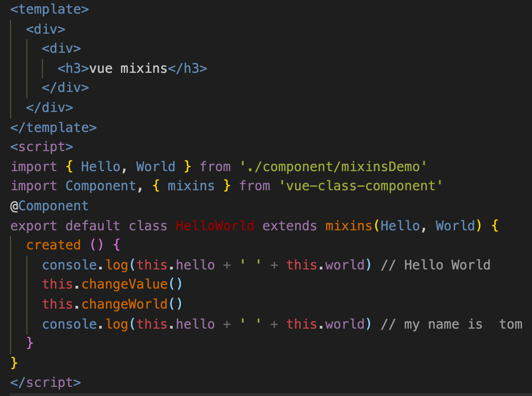This screenshot has width=532, height=396.
Task: Click the closing </script> tag
Action: point(46,382)
